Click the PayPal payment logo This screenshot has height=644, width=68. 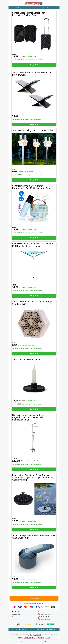40,607
